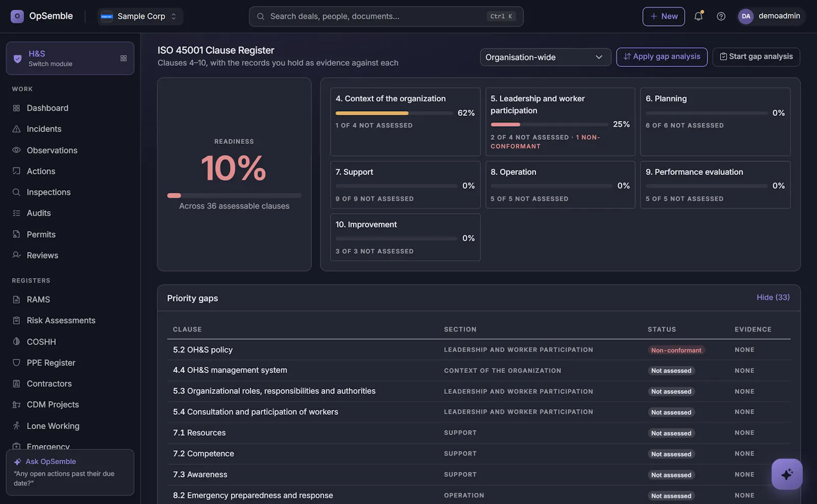Click the DA user avatar

coord(746,16)
